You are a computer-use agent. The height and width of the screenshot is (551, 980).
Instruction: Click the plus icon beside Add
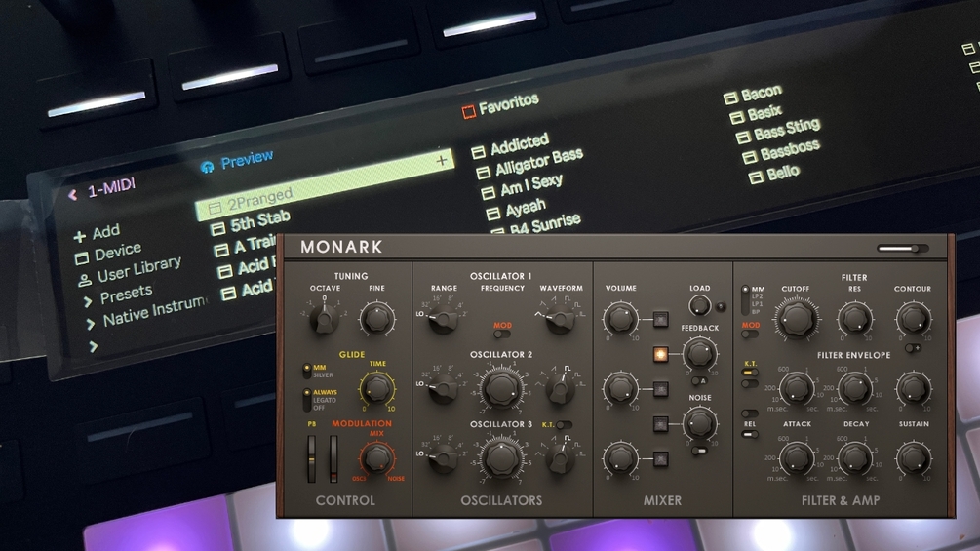(x=79, y=237)
